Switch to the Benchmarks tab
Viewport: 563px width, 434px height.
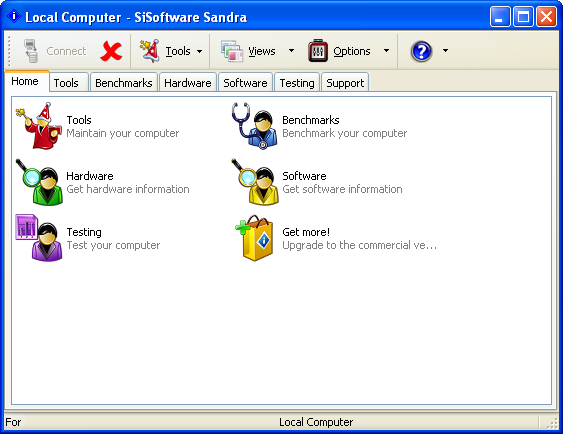(x=124, y=83)
